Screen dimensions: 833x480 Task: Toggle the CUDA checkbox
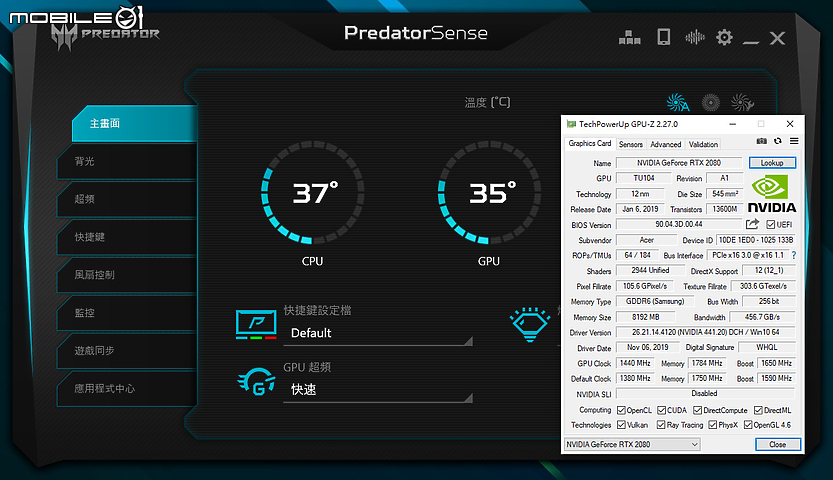(x=661, y=410)
